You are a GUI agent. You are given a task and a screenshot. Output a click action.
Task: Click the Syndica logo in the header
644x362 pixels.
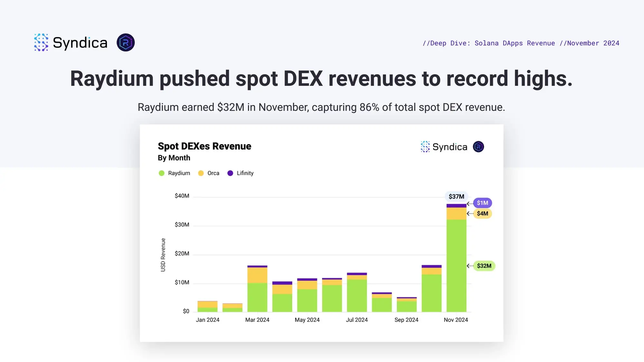point(71,42)
